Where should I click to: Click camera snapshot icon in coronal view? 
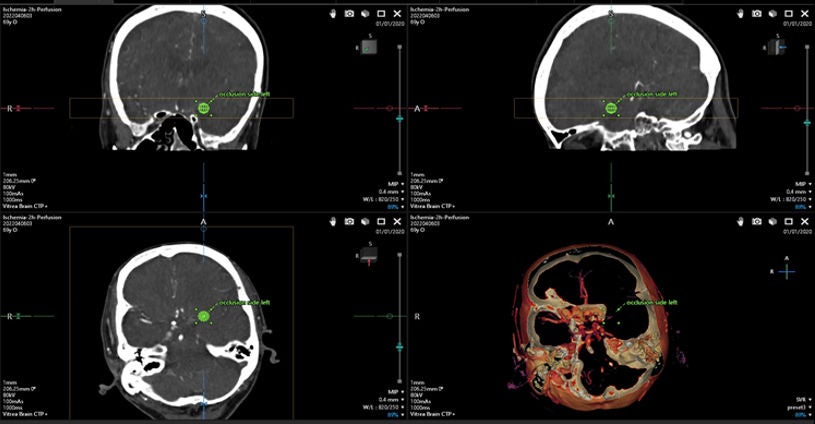tap(349, 13)
